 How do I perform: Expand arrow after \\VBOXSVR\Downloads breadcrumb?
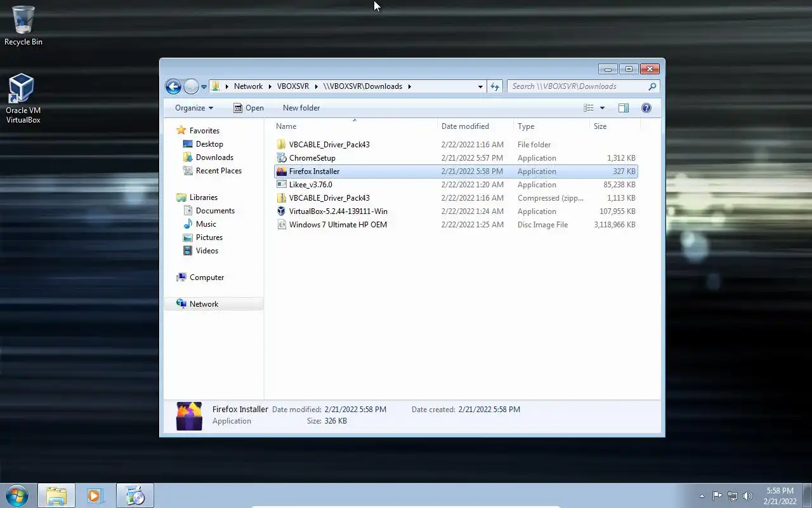[x=409, y=86]
